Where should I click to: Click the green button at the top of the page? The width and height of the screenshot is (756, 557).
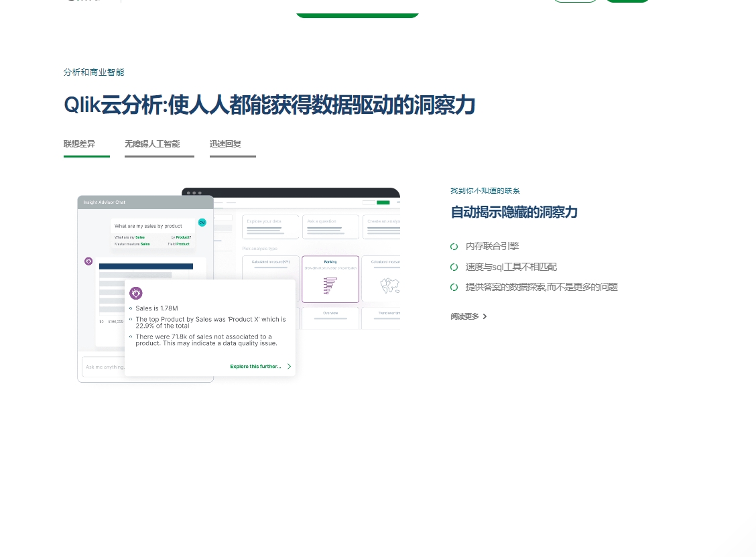click(357, 15)
